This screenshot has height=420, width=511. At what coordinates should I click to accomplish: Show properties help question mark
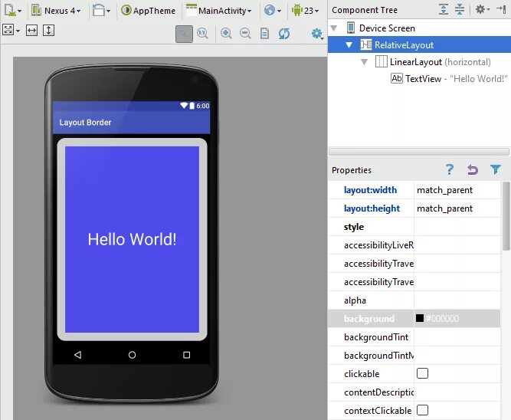450,169
